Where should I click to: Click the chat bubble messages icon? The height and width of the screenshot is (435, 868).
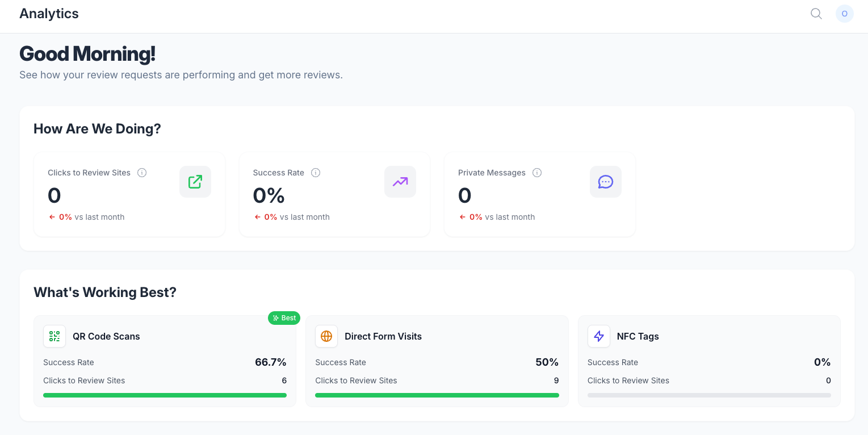pyautogui.click(x=606, y=182)
